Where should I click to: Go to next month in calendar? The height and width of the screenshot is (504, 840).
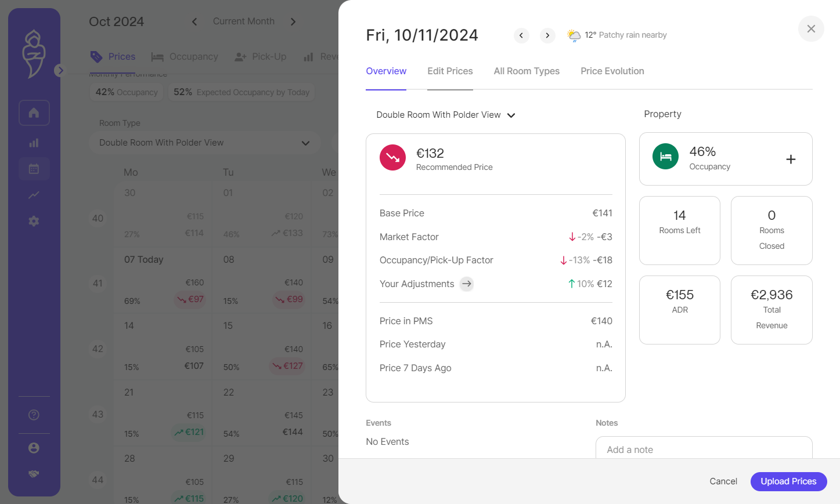point(293,22)
